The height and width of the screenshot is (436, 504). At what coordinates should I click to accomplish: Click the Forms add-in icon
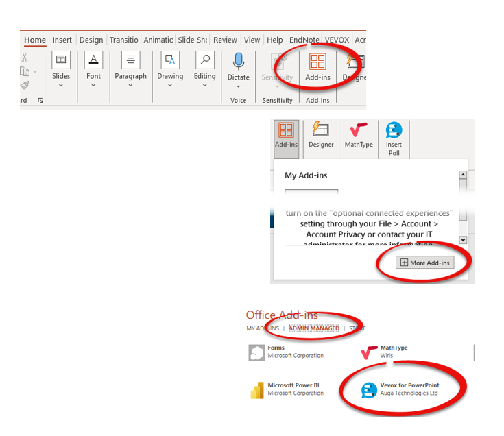[256, 353]
